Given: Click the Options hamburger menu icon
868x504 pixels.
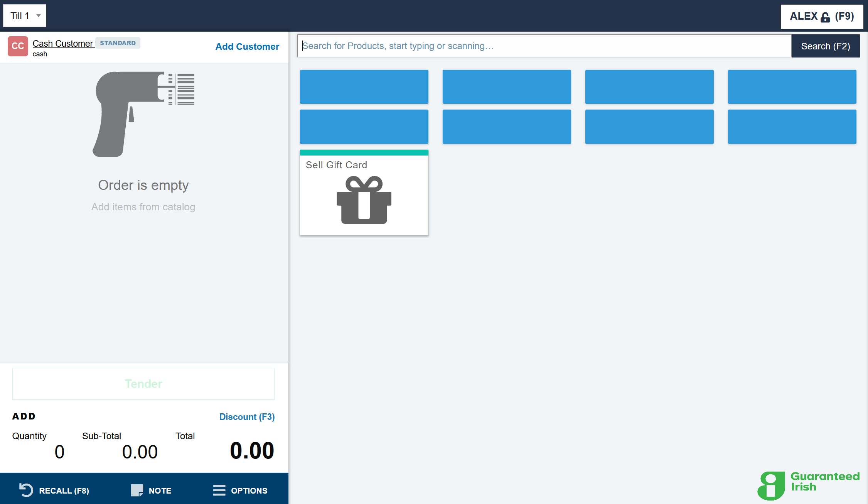Looking at the screenshot, I should point(219,490).
